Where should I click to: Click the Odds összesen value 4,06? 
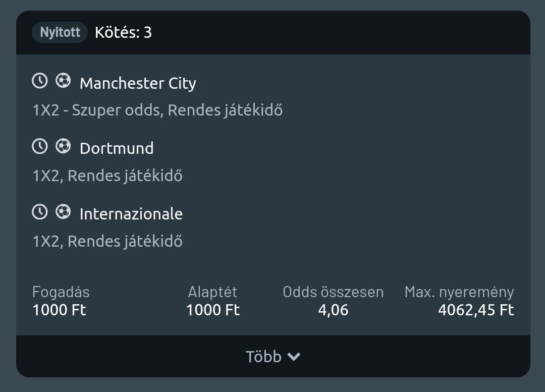click(333, 310)
